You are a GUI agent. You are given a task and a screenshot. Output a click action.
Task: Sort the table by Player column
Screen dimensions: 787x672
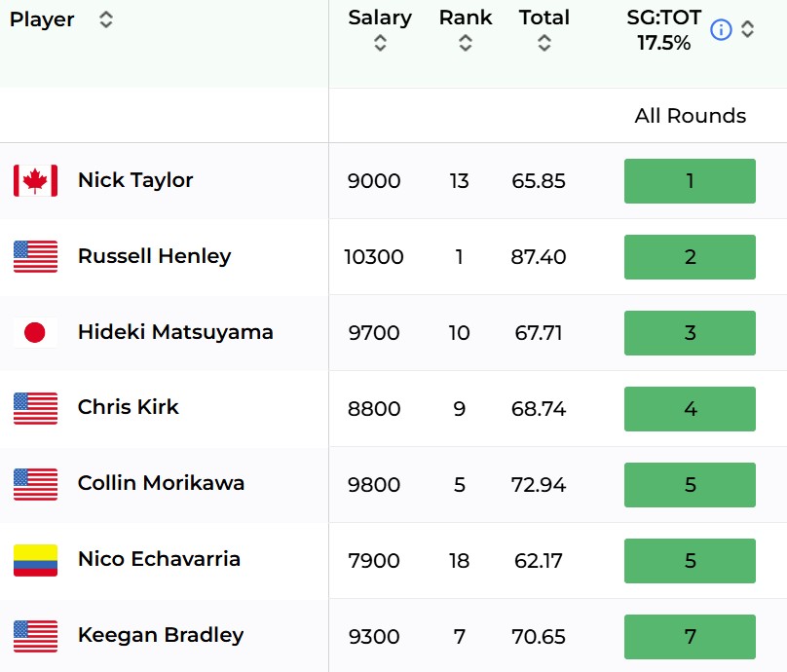point(106,19)
